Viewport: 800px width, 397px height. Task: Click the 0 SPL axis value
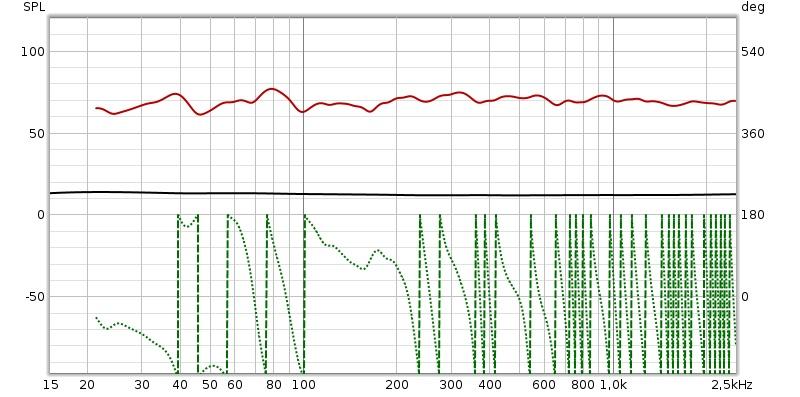41,215
